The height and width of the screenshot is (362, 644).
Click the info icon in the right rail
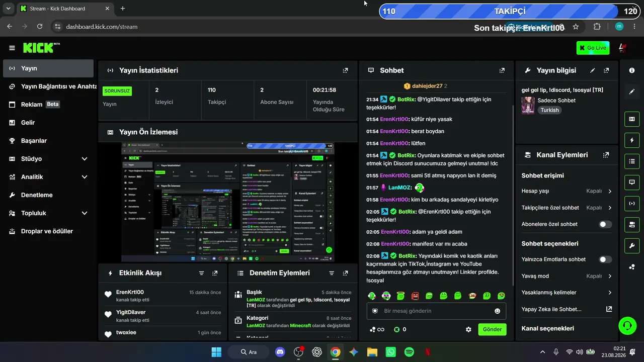tap(632, 70)
